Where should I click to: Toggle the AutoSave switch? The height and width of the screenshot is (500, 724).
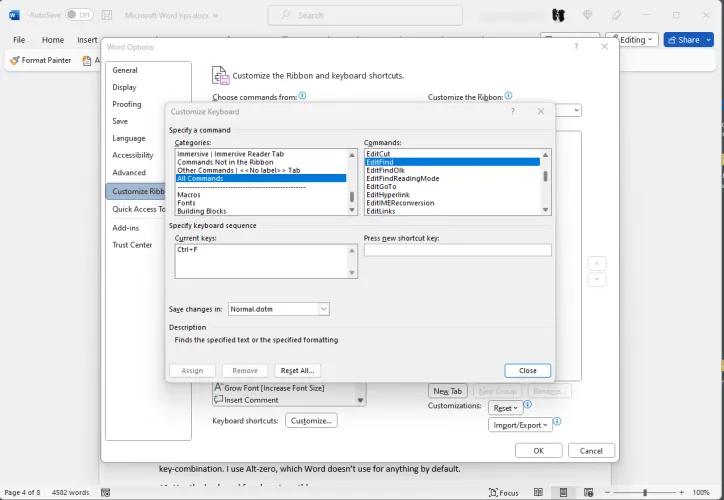pos(78,15)
